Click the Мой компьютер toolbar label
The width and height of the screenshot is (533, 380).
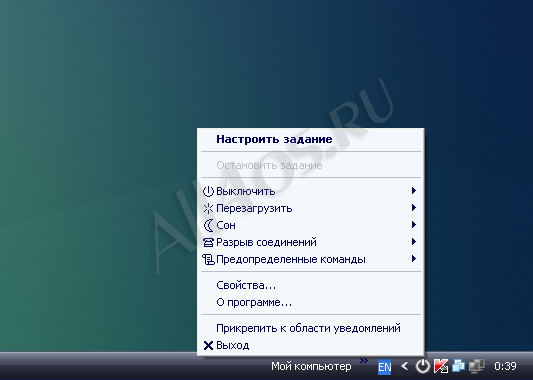pos(311,366)
